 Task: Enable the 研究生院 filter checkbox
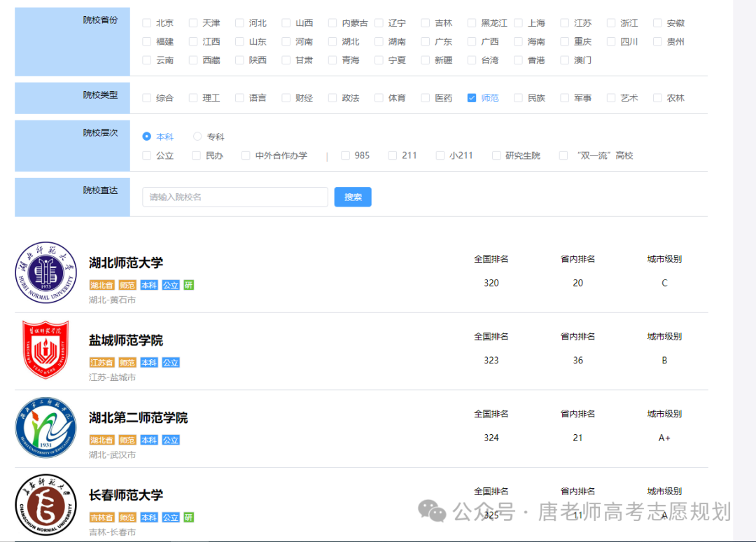point(496,155)
